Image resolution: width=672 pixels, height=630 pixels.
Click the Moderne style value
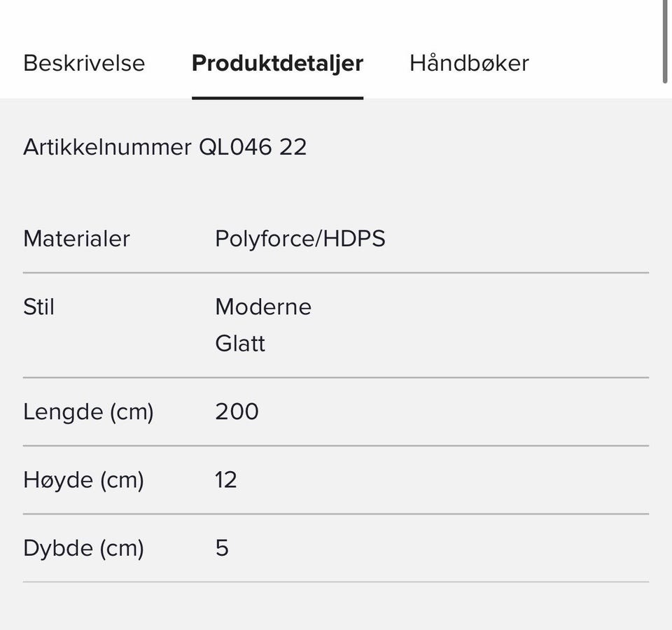(x=263, y=307)
